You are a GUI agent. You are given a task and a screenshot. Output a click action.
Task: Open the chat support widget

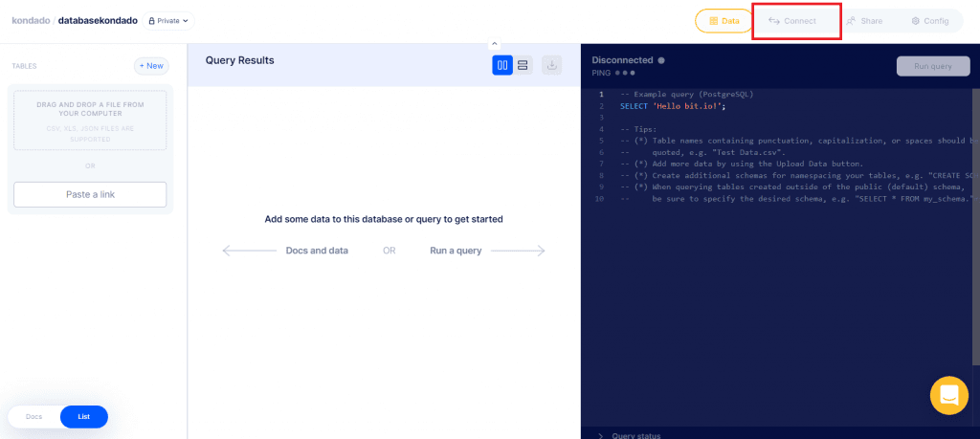coord(948,394)
